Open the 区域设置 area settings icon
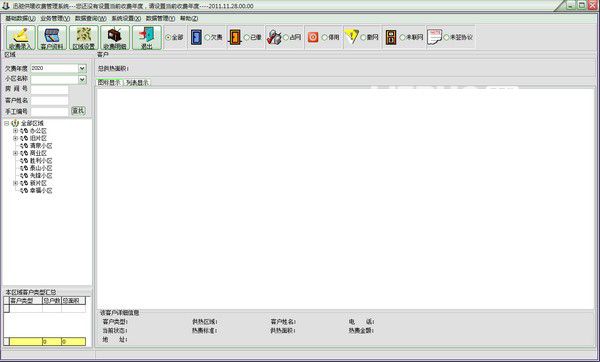The image size is (600, 362). [84, 38]
